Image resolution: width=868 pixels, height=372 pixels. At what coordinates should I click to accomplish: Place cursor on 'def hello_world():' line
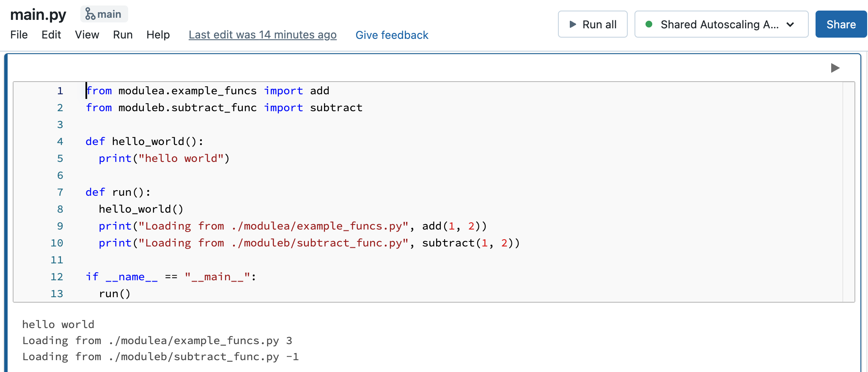(x=144, y=141)
